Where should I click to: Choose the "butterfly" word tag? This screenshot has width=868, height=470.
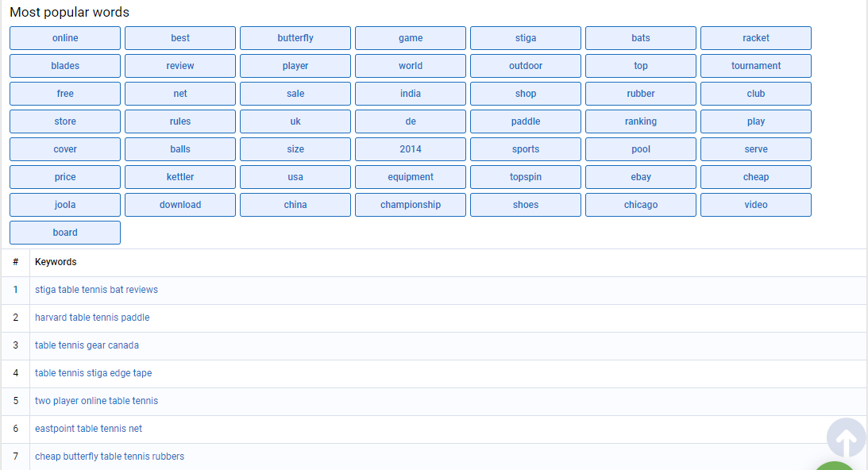[x=295, y=38]
